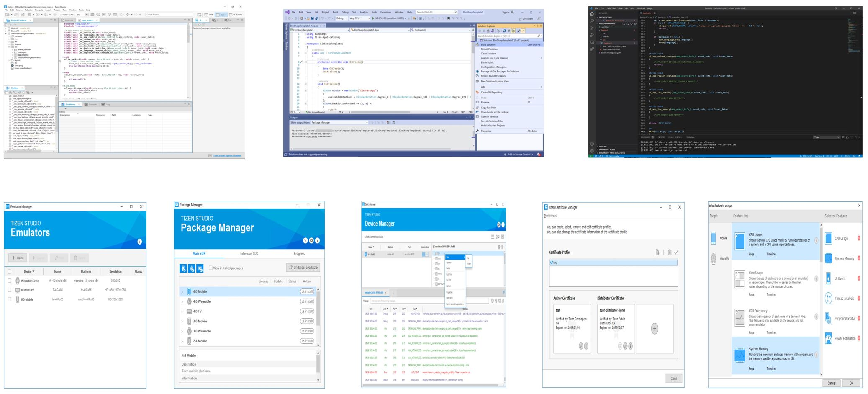Viewport: 868px width, 394px height.
Task: Click info icon for Core Usage feature
Action: coord(816,278)
